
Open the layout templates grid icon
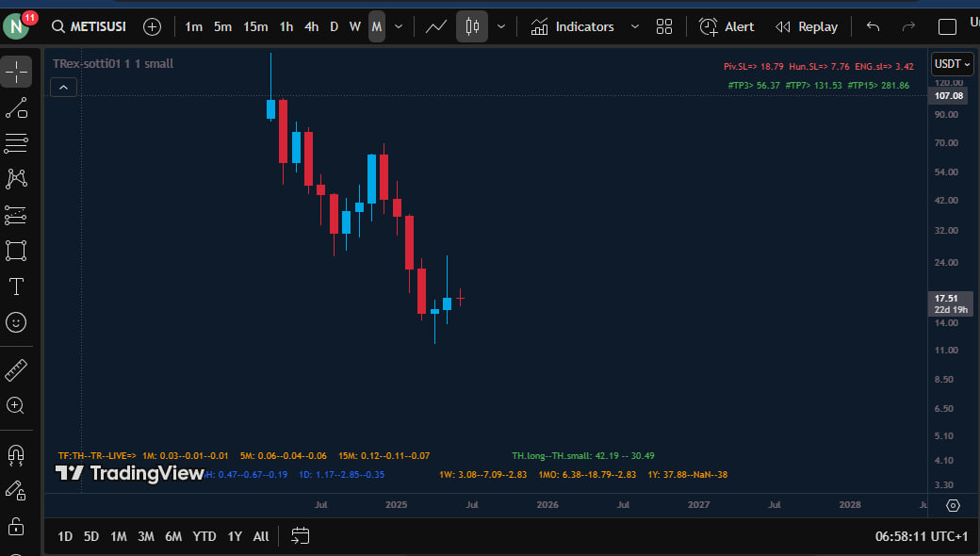(x=664, y=26)
